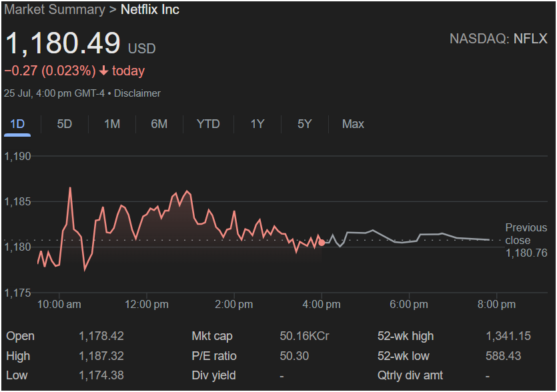Switch chart to YTD range
Image resolution: width=557 pixels, height=392 pixels.
(x=208, y=124)
